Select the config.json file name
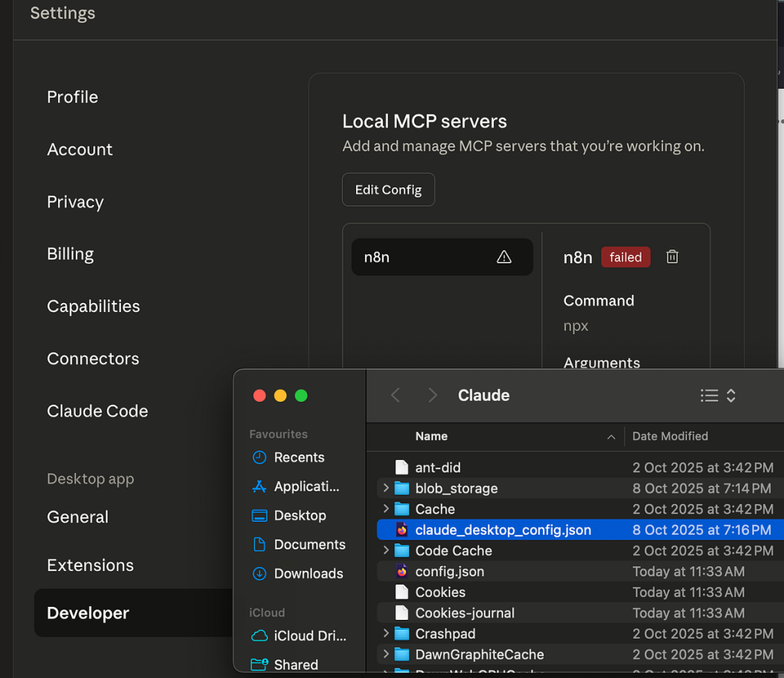The image size is (784, 678). [449, 571]
